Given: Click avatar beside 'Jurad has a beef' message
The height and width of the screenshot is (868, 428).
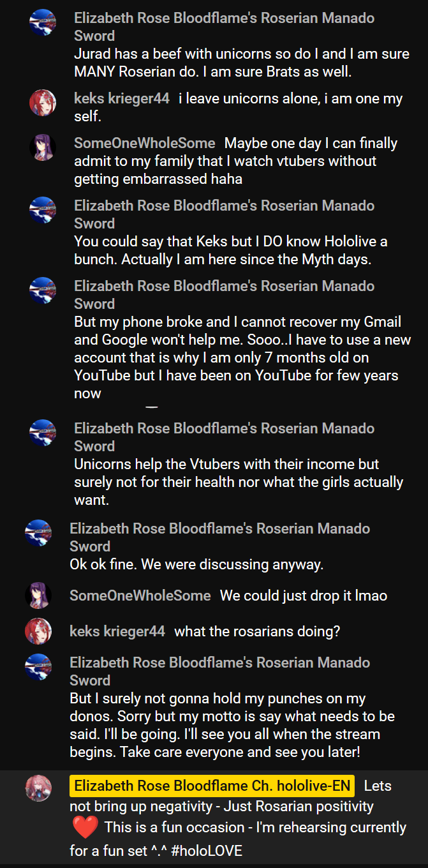Looking at the screenshot, I should (x=43, y=22).
